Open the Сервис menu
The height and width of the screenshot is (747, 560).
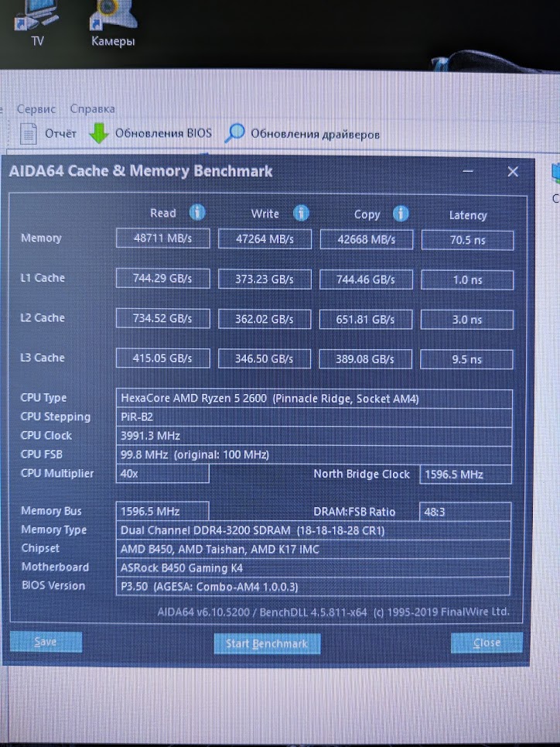pyautogui.click(x=36, y=109)
